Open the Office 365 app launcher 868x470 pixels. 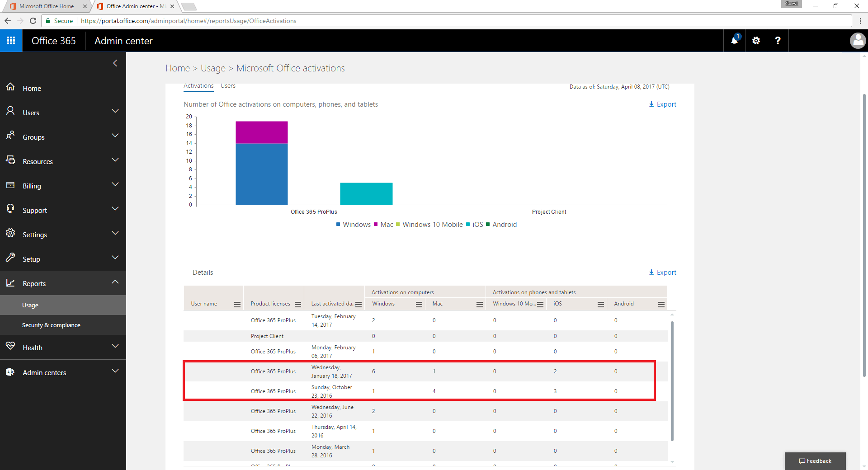click(11, 40)
